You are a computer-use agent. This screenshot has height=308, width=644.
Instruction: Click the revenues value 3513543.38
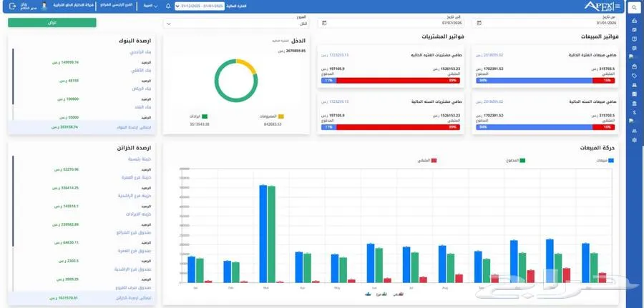200,124
